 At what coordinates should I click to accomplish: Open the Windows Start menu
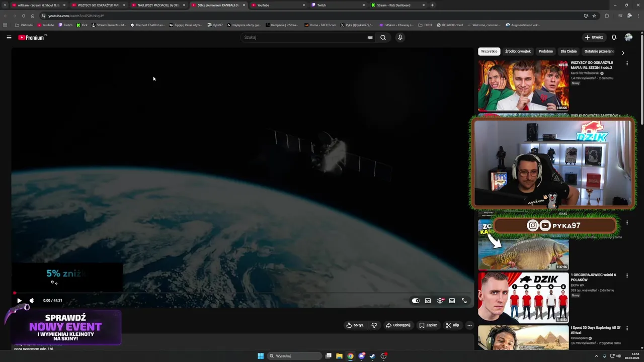(261, 356)
